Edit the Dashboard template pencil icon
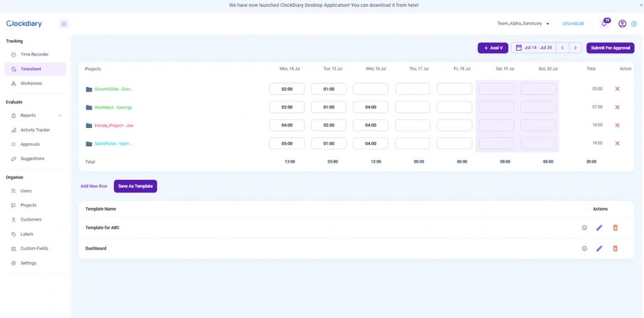The image size is (644, 318). click(599, 249)
